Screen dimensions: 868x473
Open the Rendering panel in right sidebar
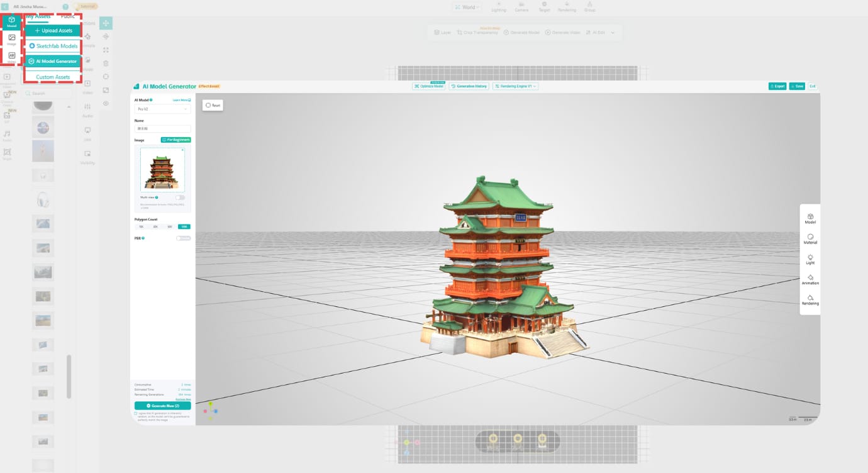(x=810, y=299)
